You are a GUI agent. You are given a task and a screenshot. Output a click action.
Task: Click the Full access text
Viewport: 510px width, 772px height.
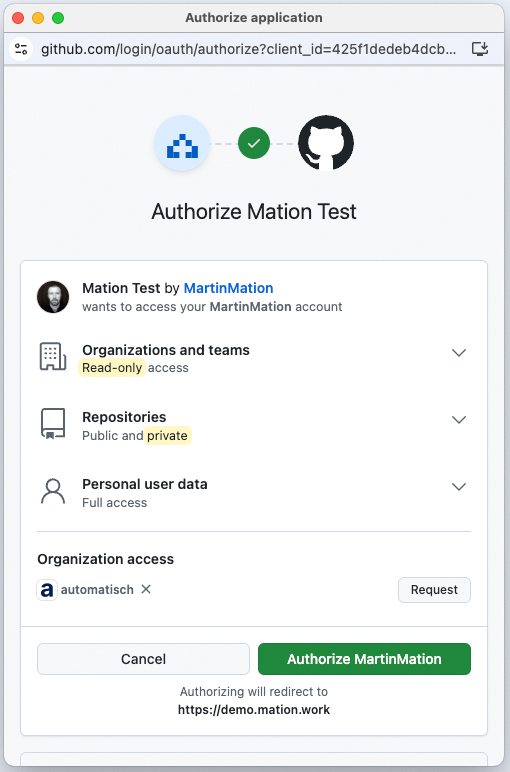(x=115, y=503)
